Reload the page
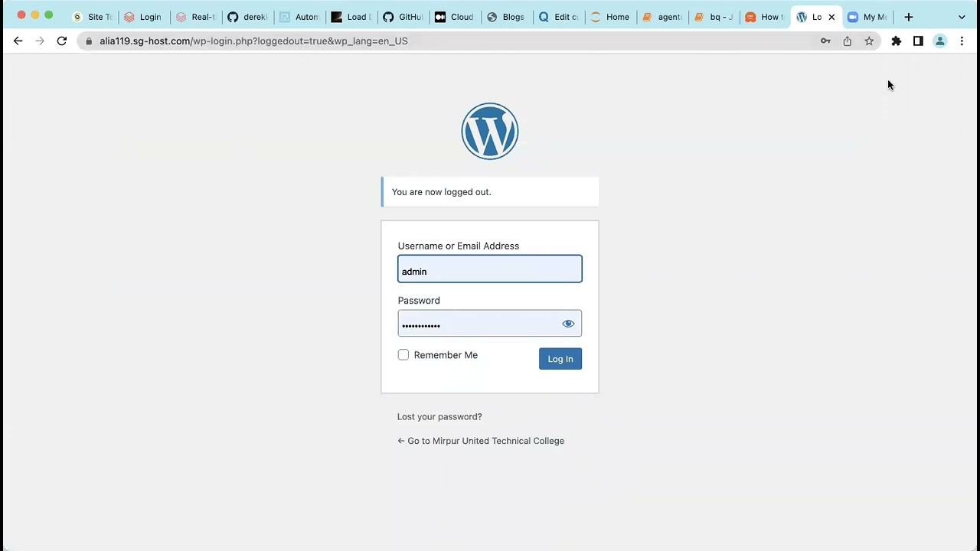980x551 pixels. tap(62, 41)
